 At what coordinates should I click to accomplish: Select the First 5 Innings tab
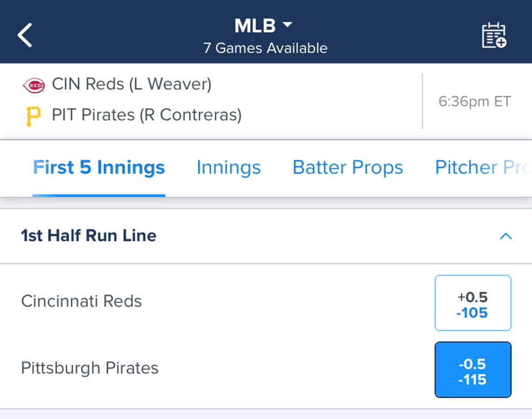pos(98,168)
